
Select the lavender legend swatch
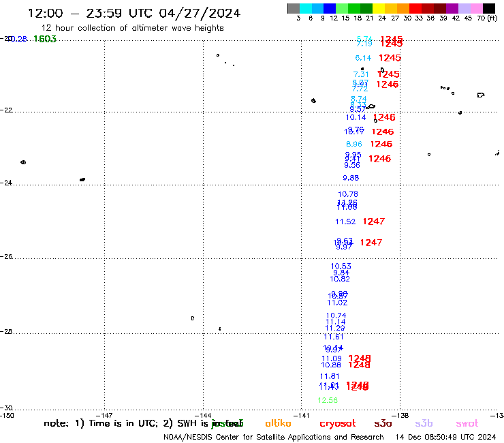464,8
